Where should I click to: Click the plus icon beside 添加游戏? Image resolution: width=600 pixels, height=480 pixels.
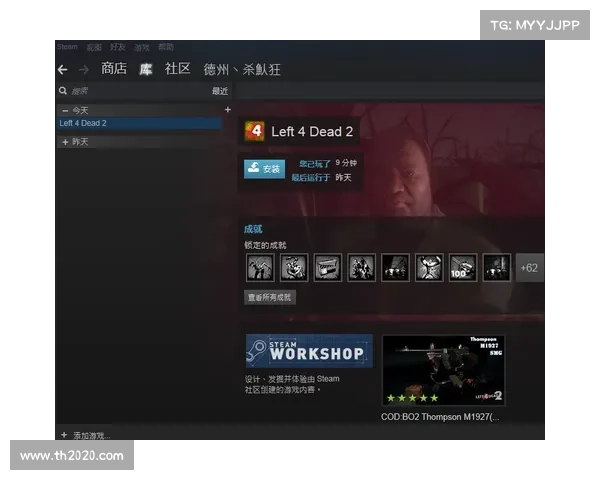(x=64, y=435)
